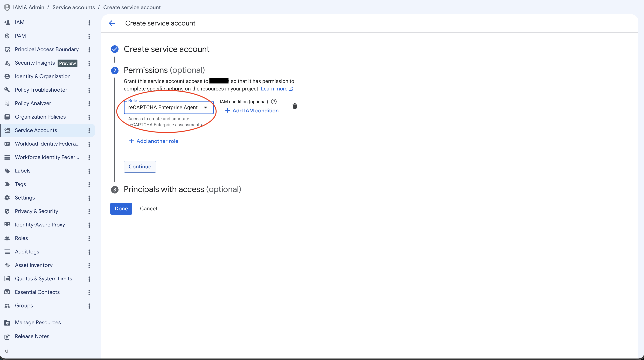The image size is (644, 360).
Task: Click the Continue button
Action: pyautogui.click(x=140, y=167)
